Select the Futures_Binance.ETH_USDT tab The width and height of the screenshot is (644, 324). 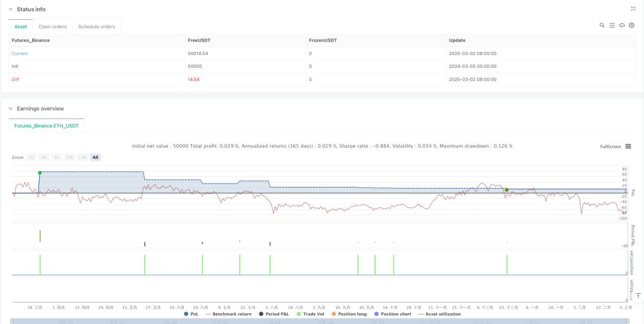click(47, 126)
